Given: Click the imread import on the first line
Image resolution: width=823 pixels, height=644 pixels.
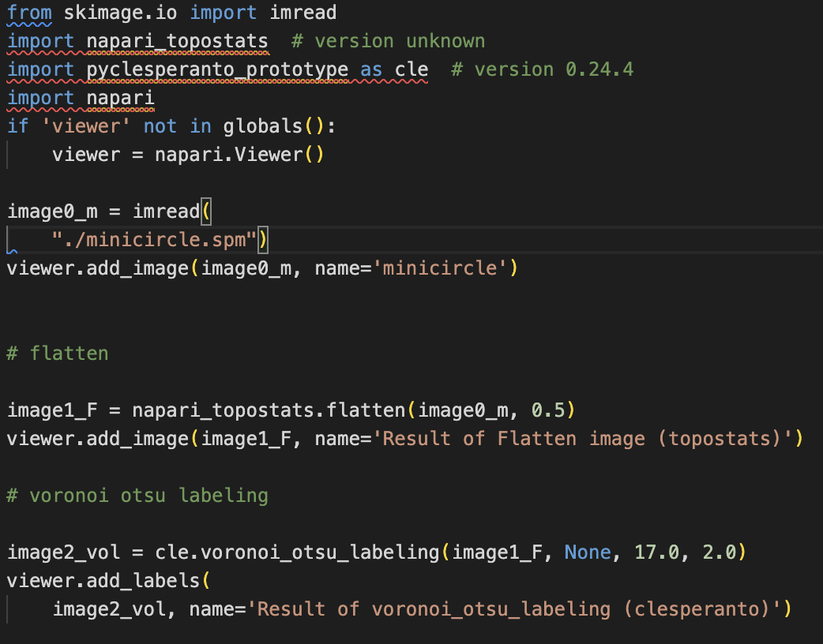Looking at the screenshot, I should pyautogui.click(x=303, y=13).
